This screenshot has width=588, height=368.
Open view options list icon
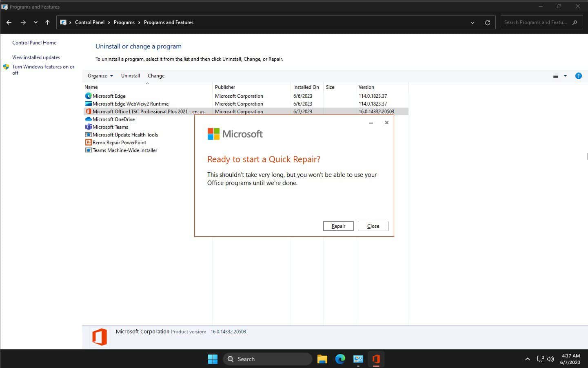point(556,76)
